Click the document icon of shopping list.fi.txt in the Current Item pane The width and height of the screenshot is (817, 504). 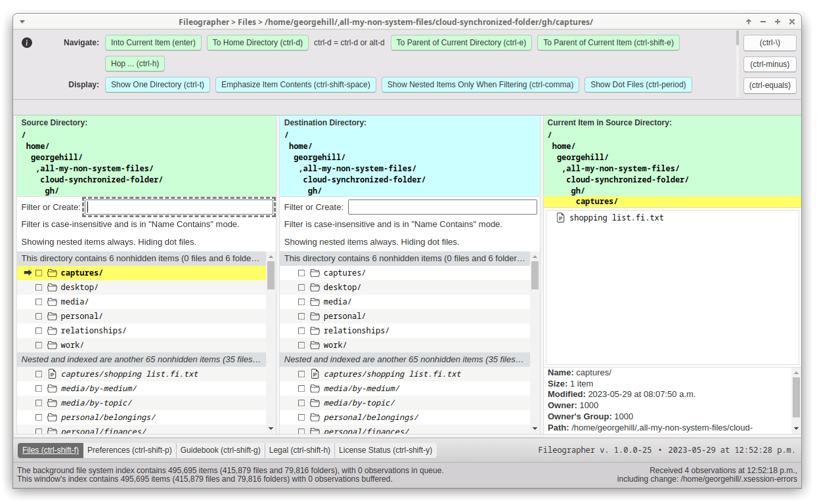coord(560,218)
